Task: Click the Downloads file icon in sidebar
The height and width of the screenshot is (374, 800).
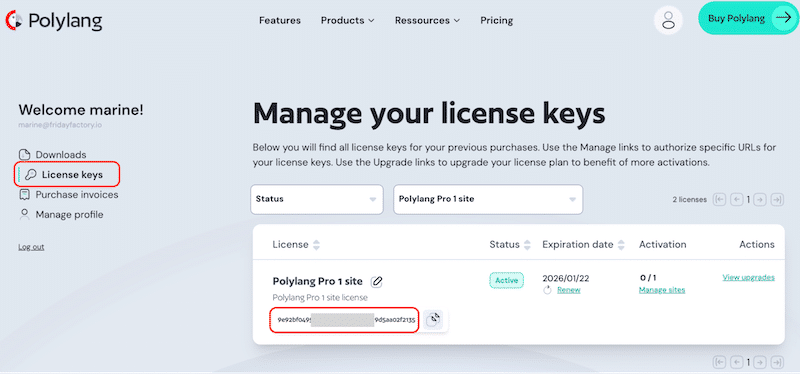Action: (24, 155)
